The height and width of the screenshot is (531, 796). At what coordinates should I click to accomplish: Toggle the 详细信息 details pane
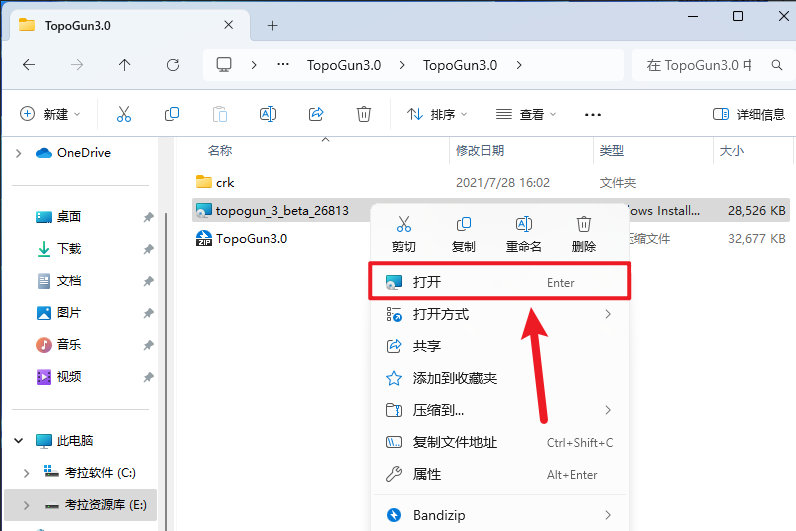(749, 114)
